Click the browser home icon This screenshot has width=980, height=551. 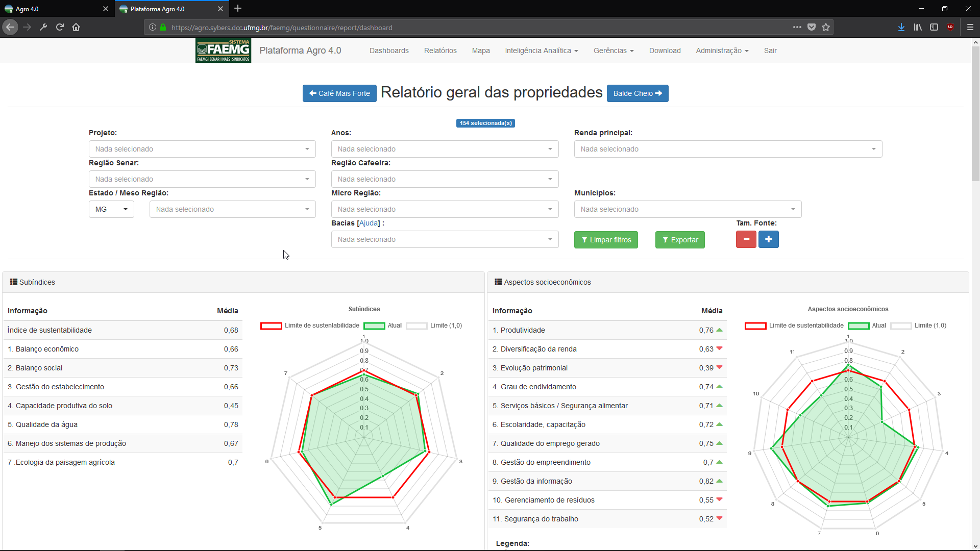[76, 27]
